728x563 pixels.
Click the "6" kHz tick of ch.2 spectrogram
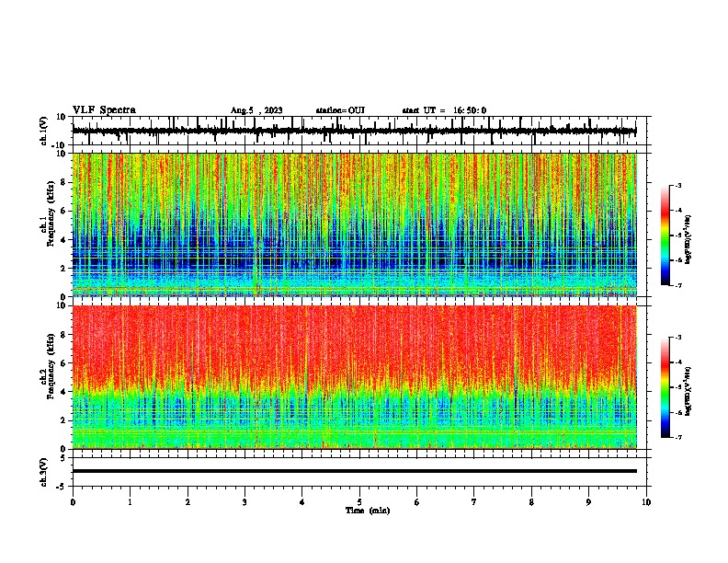coord(63,363)
